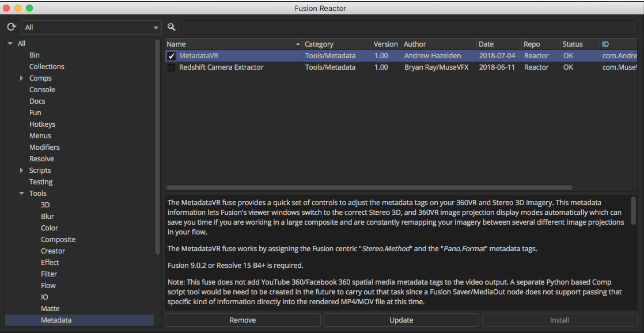644x333 pixels.
Task: Click the date 2018-07-04
Action: (x=497, y=56)
